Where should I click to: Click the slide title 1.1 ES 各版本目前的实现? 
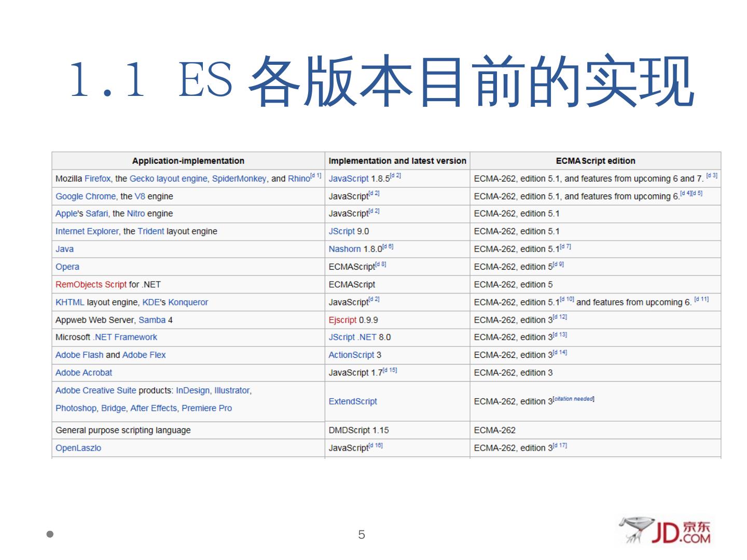click(382, 80)
